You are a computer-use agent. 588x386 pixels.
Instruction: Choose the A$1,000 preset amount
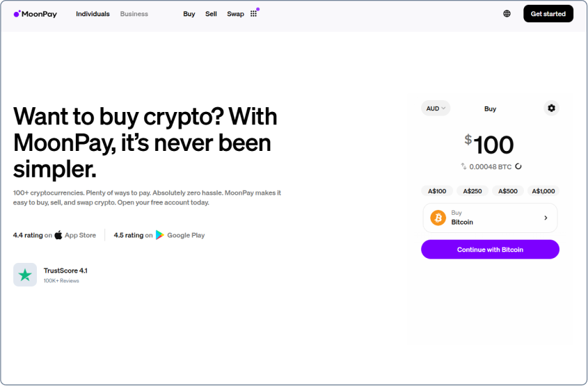[543, 191]
